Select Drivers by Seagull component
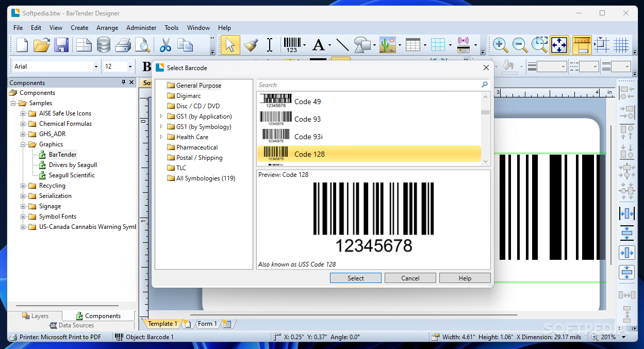 (x=68, y=165)
